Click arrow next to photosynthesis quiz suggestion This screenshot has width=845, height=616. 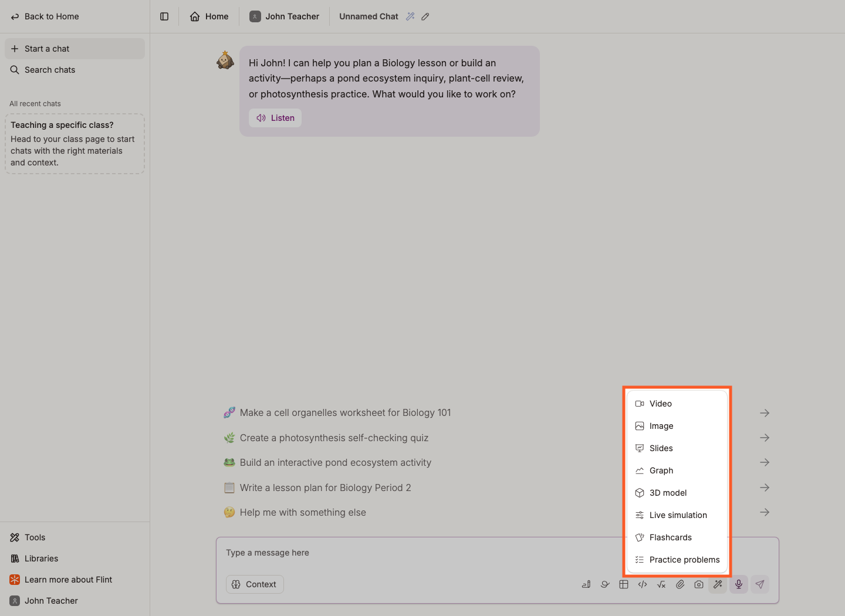pyautogui.click(x=765, y=438)
